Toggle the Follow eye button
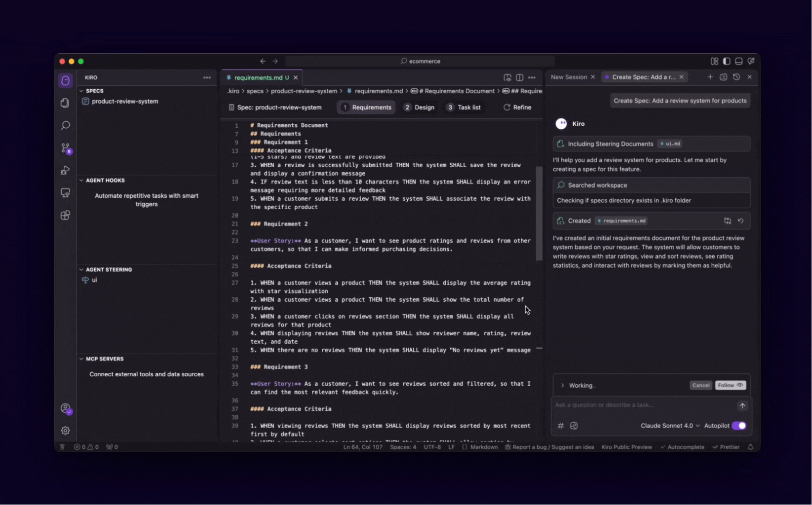Viewport: 812px width, 505px height. pyautogui.click(x=730, y=385)
